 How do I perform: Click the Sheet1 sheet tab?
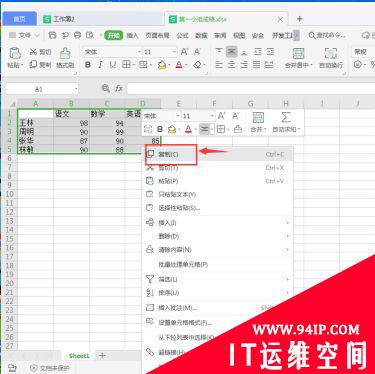[x=79, y=356]
